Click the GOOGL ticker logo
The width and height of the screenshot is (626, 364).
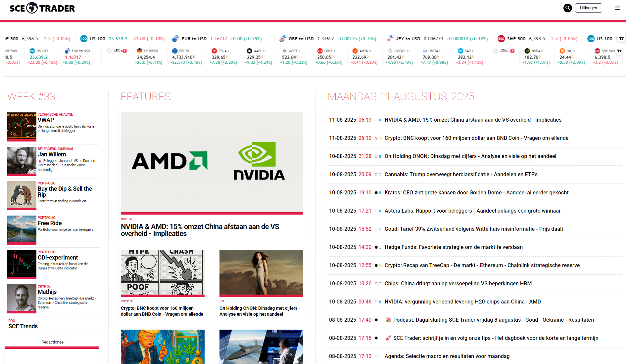click(x=390, y=51)
